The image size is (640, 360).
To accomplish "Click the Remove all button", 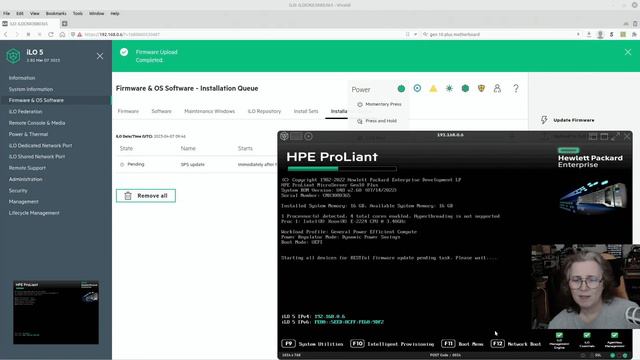I will point(146,196).
